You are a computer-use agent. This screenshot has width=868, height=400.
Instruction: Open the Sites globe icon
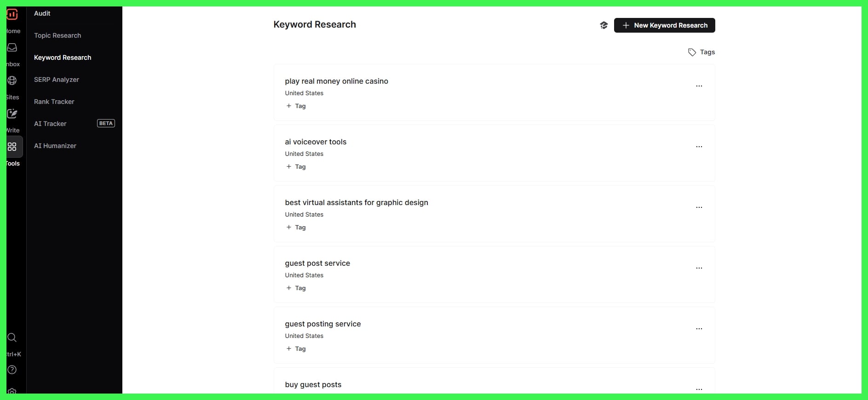[12, 81]
